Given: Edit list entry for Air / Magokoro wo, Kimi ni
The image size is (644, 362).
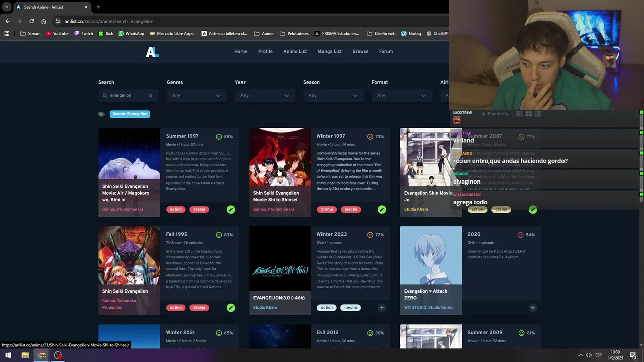Looking at the screenshot, I should coord(231,209).
